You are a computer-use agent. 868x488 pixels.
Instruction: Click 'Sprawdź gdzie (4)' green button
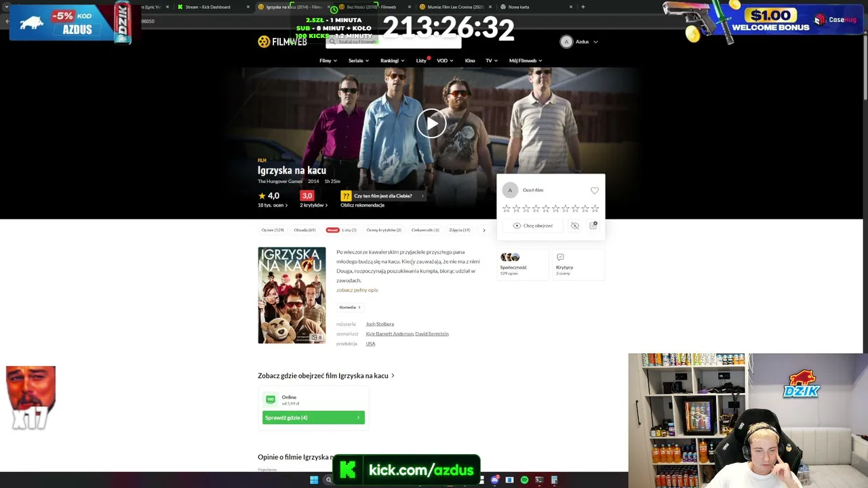[313, 418]
